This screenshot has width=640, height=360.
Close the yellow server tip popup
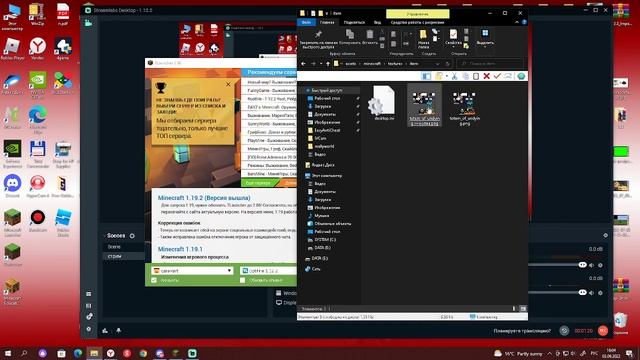pyautogui.click(x=228, y=84)
